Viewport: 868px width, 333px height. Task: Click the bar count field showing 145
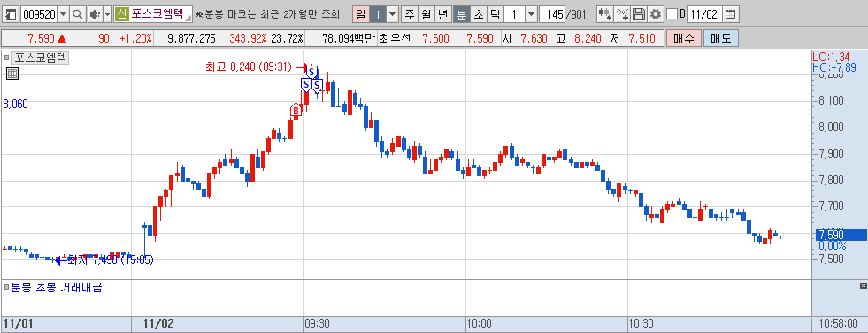pyautogui.click(x=552, y=14)
